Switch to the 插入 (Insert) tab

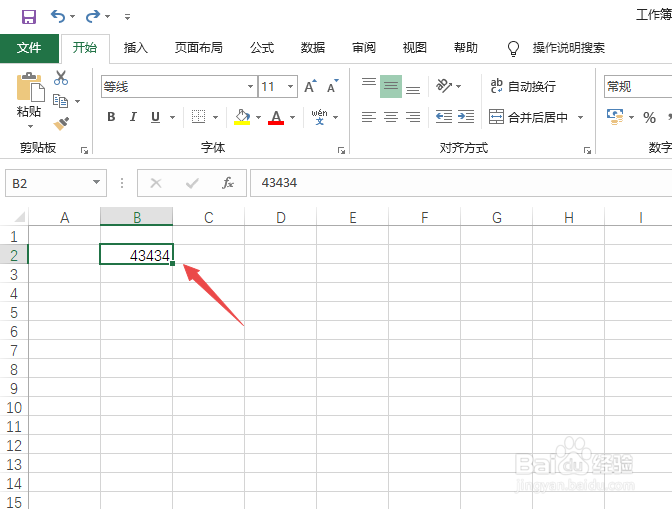click(x=135, y=48)
